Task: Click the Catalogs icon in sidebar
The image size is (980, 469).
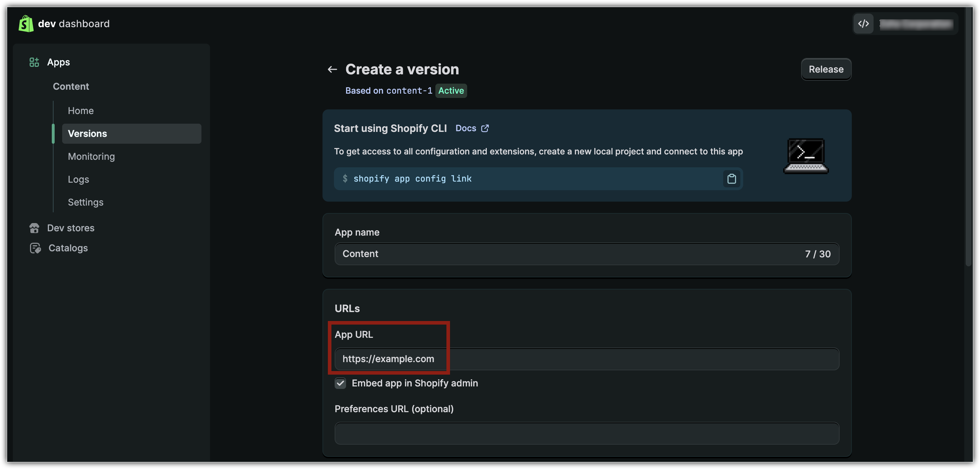Action: tap(35, 248)
